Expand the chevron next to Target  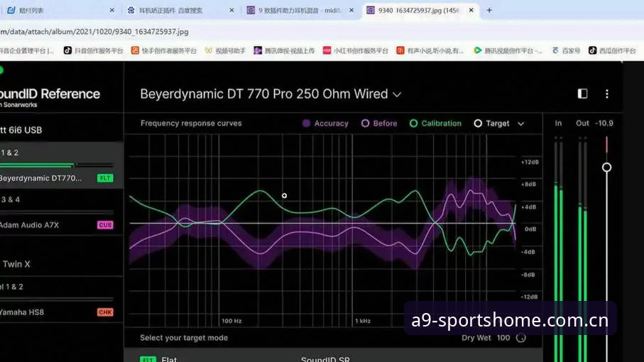pyautogui.click(x=520, y=124)
